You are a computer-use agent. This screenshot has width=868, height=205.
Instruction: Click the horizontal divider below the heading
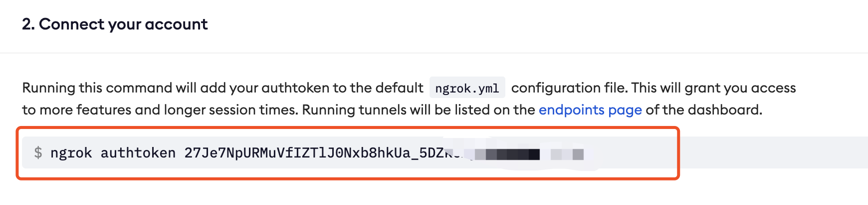(x=434, y=53)
